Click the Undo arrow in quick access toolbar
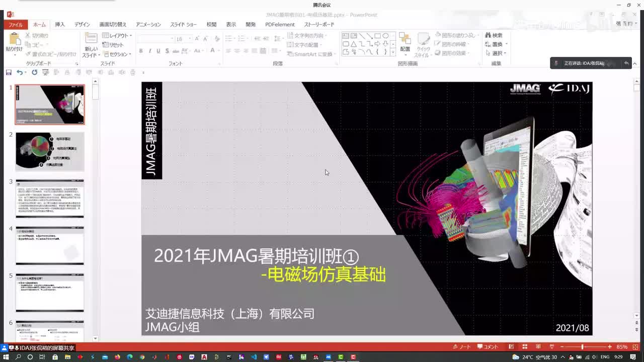The height and width of the screenshot is (362, 644). coord(19,72)
